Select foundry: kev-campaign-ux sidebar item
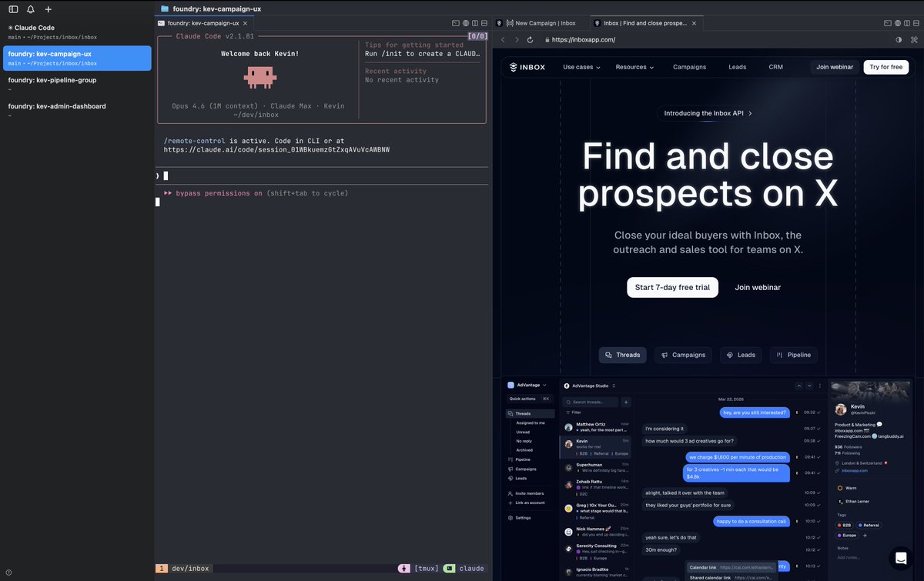 click(x=77, y=58)
